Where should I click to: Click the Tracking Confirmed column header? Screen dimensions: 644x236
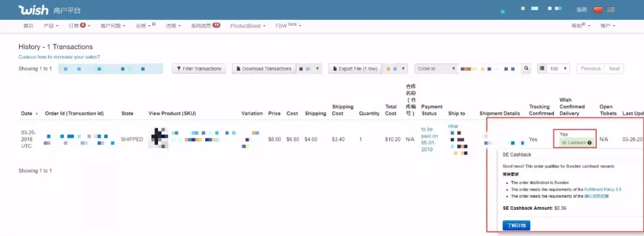541,110
